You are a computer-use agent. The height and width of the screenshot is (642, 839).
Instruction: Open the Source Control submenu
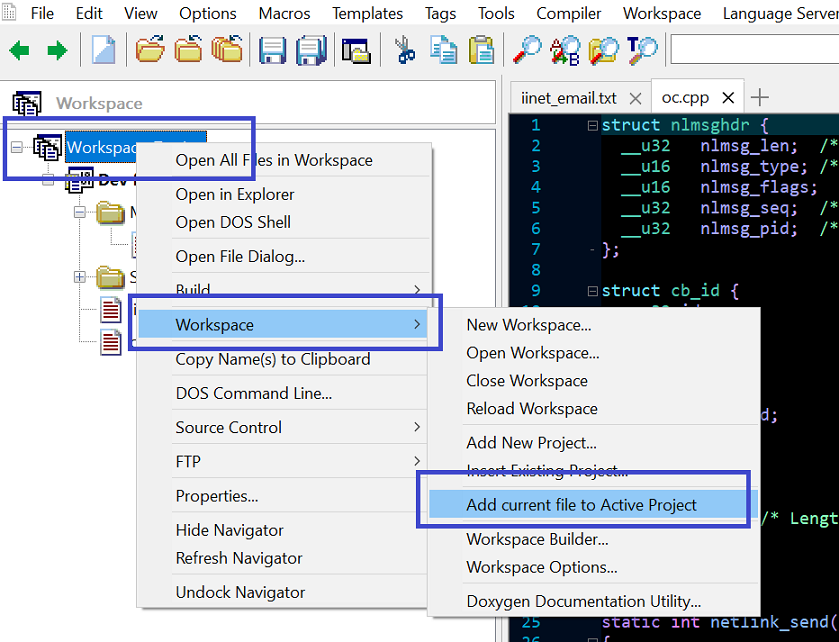tap(283, 427)
